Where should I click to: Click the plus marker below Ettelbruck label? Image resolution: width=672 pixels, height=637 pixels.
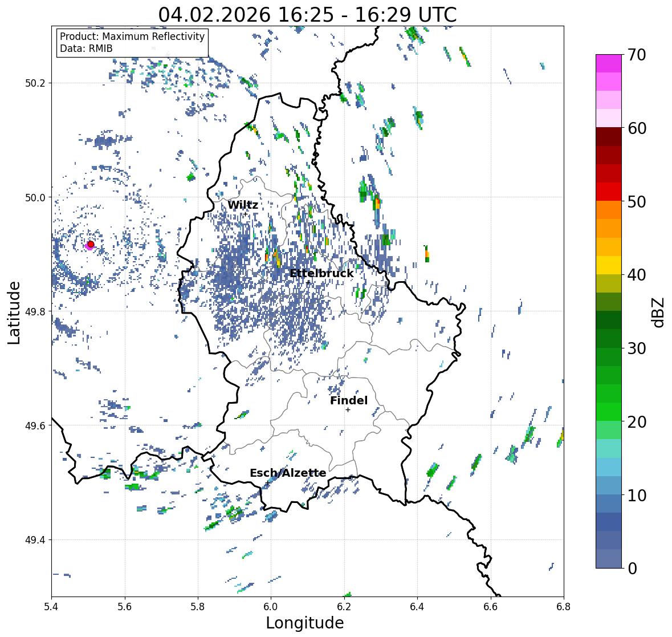click(308, 282)
